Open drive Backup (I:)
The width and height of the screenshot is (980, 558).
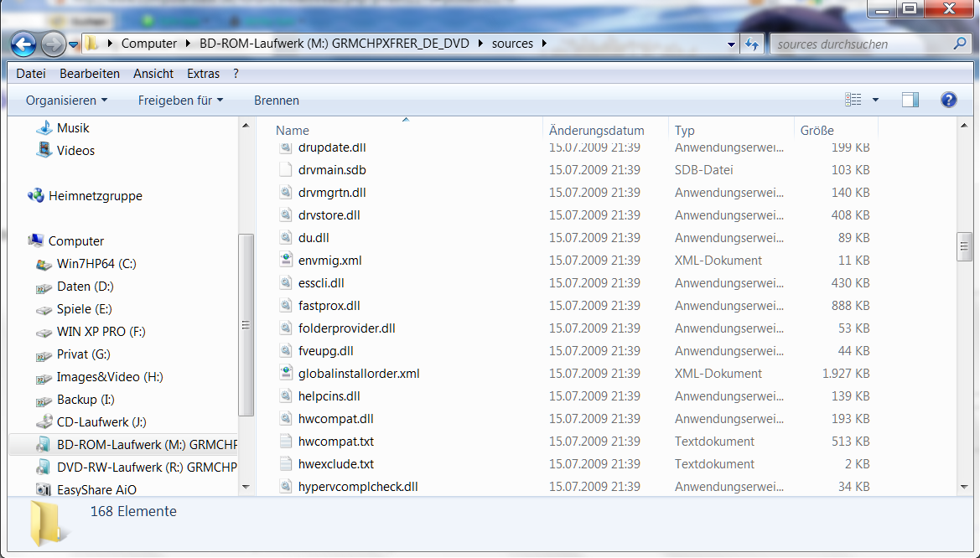[86, 400]
